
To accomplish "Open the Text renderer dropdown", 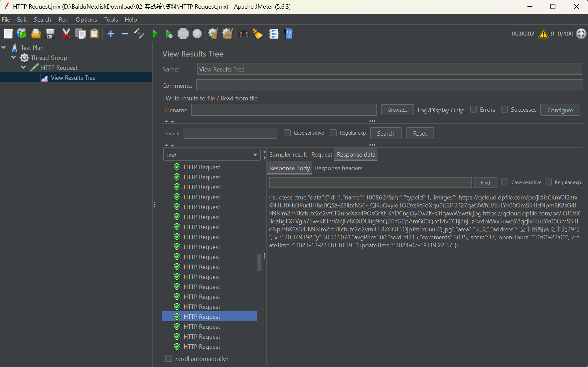I will coord(212,155).
